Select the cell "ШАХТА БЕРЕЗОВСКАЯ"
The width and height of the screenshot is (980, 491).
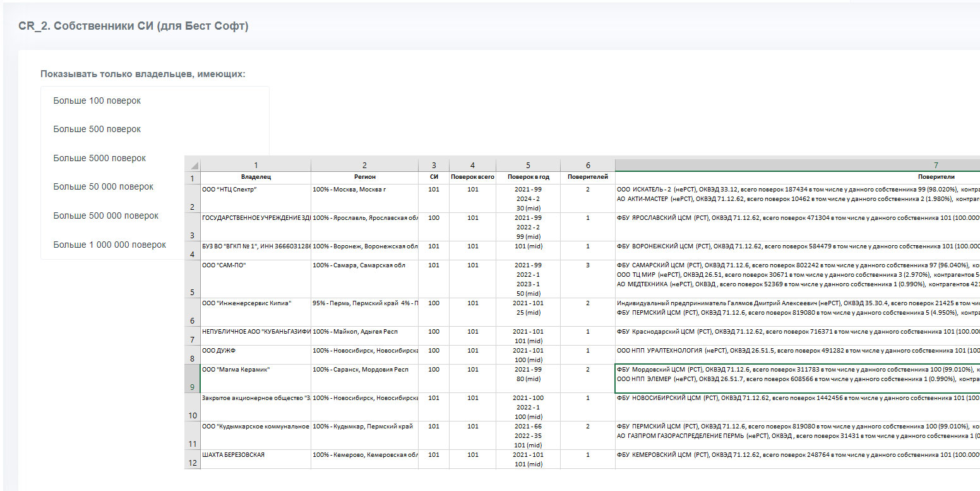(256, 459)
